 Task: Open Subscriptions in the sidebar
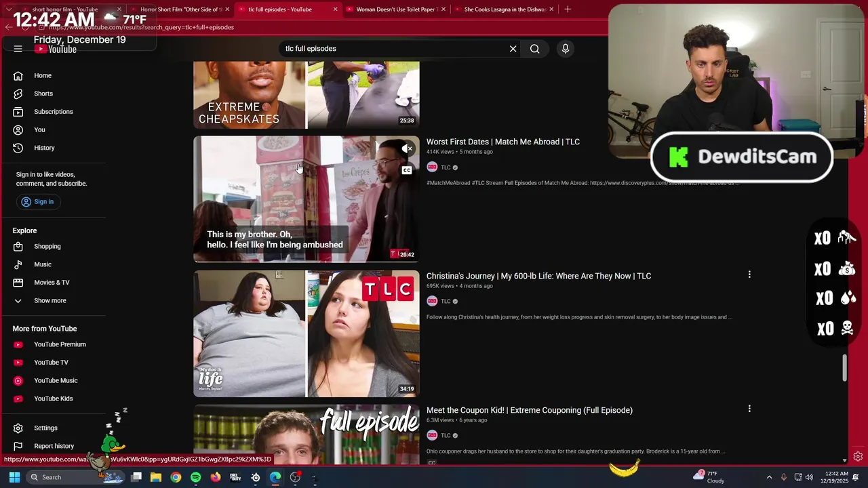point(54,112)
